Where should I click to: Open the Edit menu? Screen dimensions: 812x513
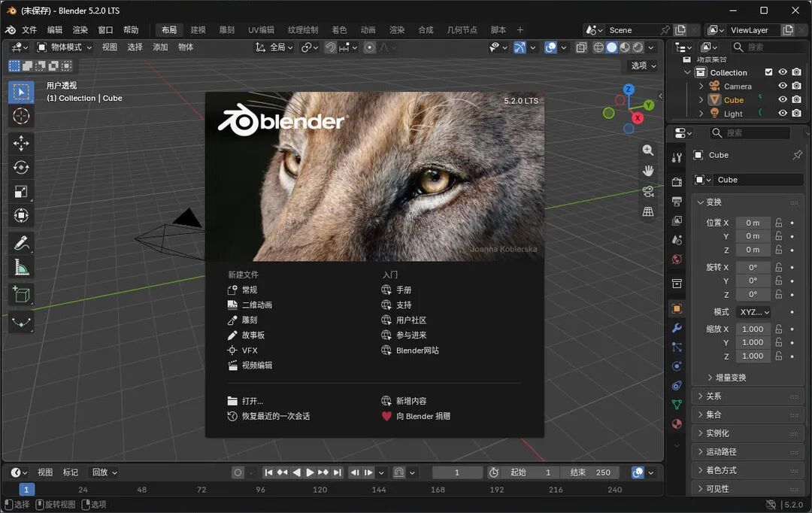coord(54,30)
